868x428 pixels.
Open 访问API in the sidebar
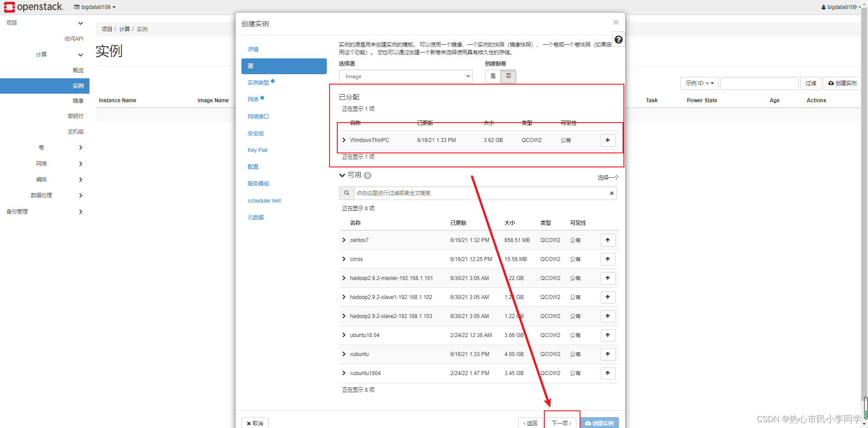point(74,39)
